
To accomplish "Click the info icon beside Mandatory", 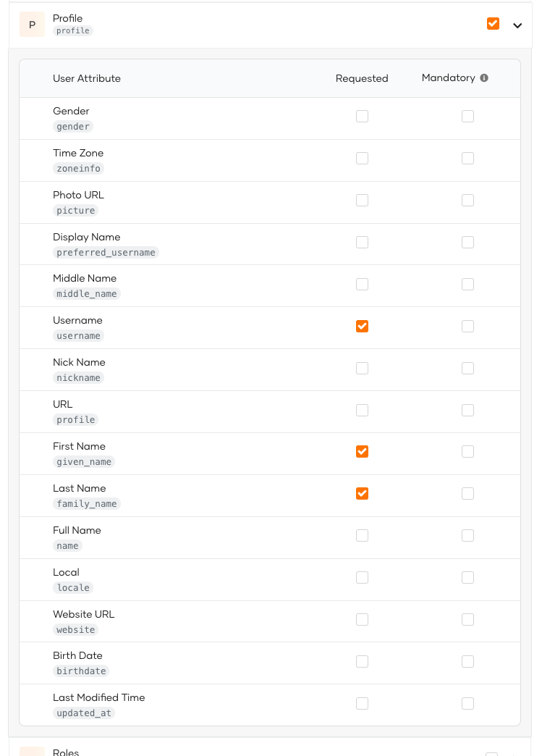I will [483, 77].
